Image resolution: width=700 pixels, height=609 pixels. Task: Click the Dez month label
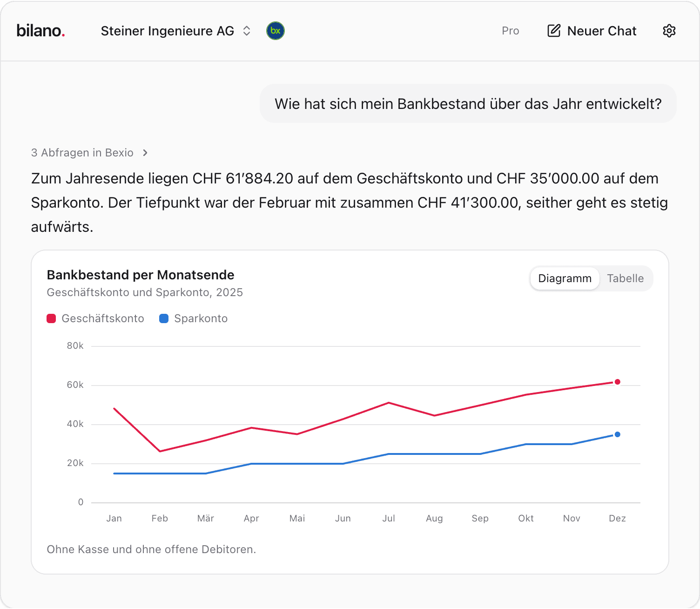tap(617, 518)
